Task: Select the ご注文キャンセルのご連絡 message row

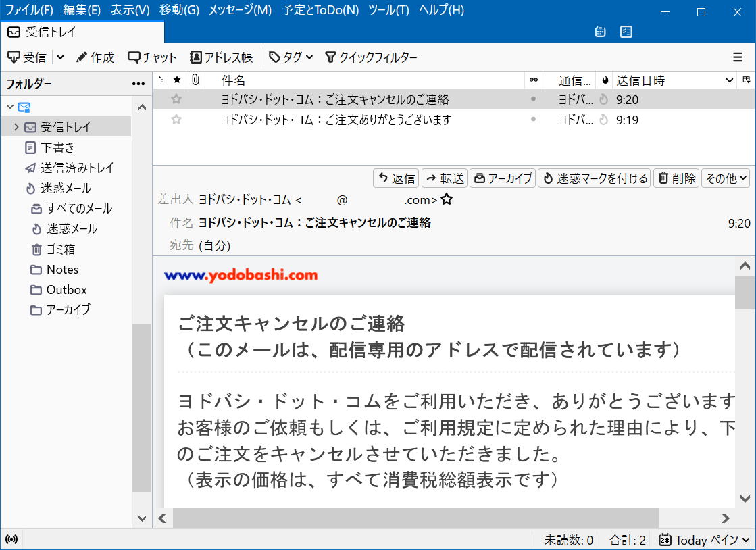Action: (x=454, y=99)
